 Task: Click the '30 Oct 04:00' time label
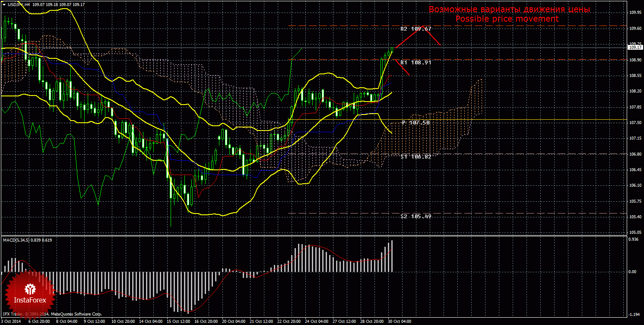click(400, 322)
